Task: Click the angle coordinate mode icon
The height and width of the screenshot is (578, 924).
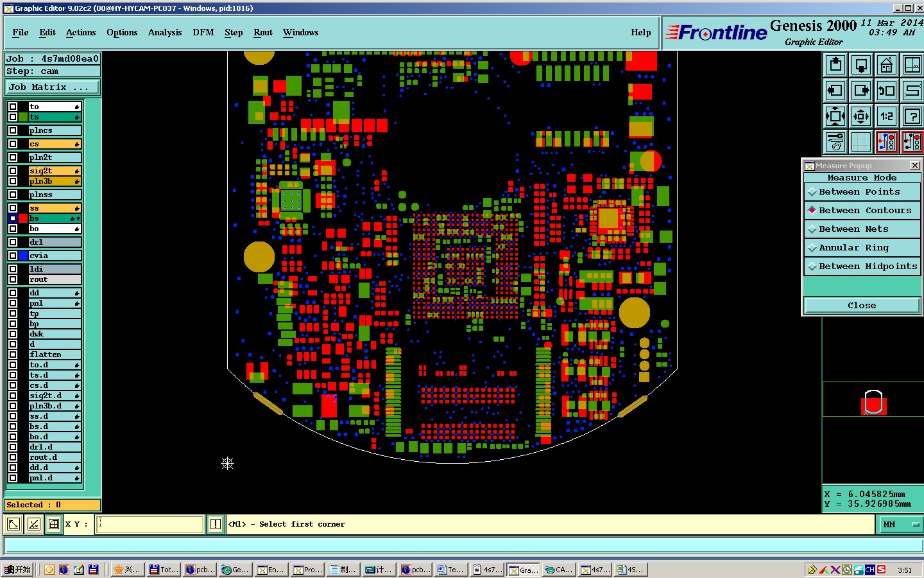Action: pos(34,525)
